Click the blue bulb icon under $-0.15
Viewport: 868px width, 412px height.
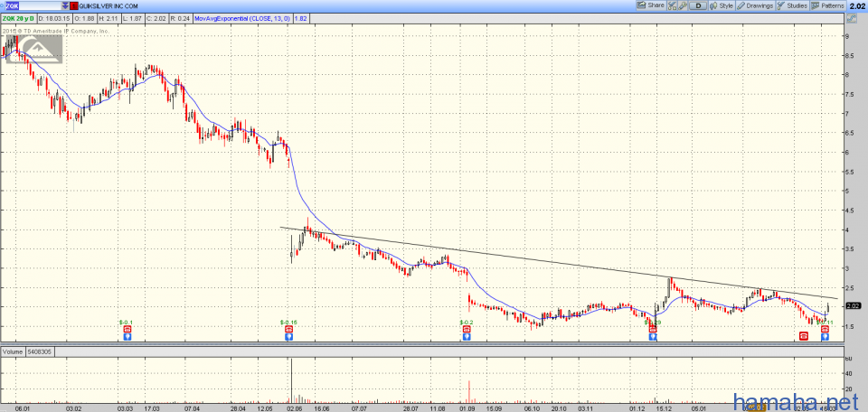288,336
